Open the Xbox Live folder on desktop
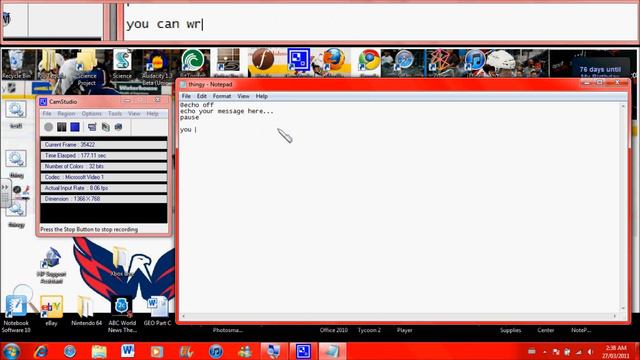The height and width of the screenshot is (360, 640). coord(122,261)
